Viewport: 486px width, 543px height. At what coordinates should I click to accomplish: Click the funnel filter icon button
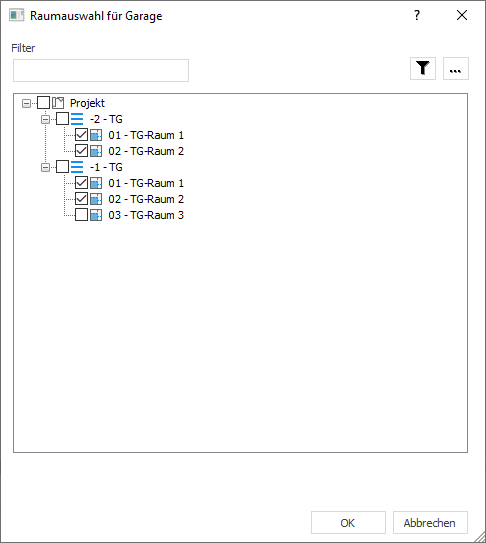423,69
